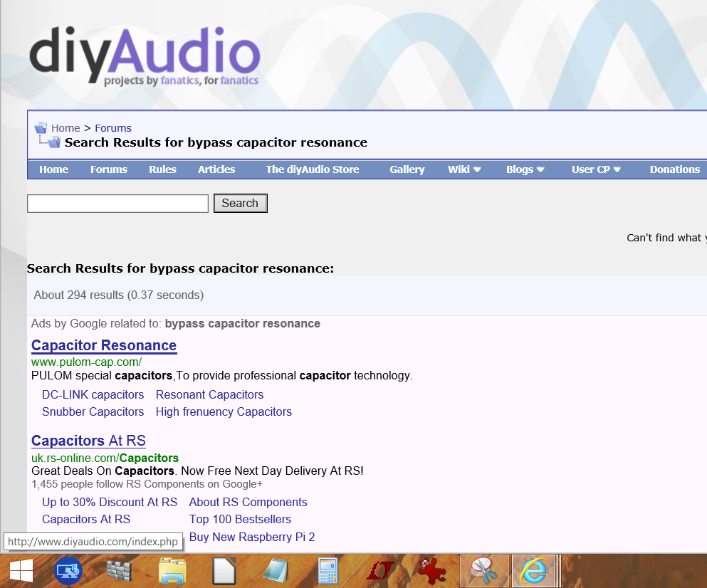Open About RS Components link

248,503
